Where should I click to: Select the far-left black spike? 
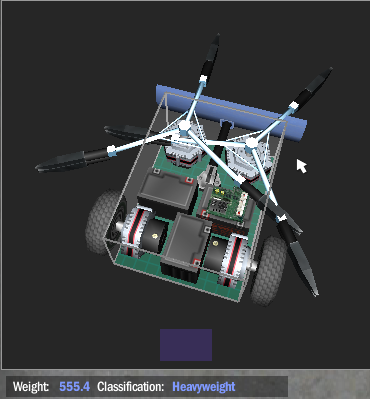74,160
